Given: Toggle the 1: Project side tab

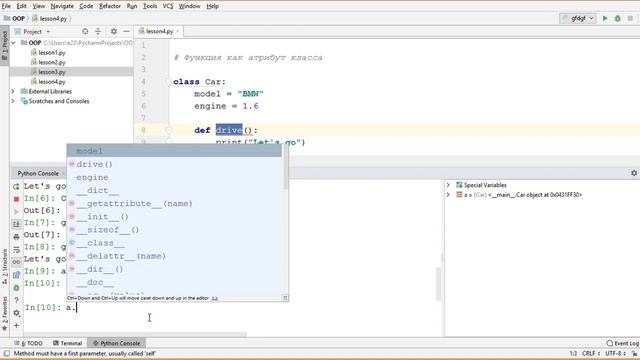Looking at the screenshot, I should 4,45.
